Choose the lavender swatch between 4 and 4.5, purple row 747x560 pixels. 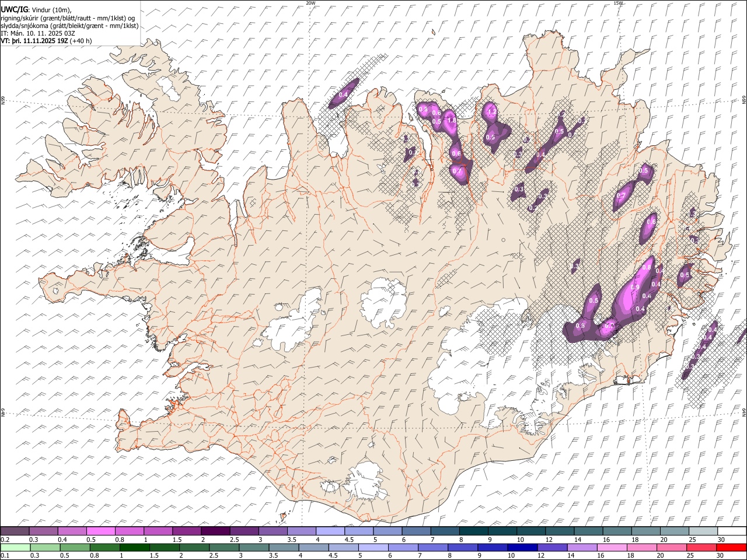pos(330,531)
